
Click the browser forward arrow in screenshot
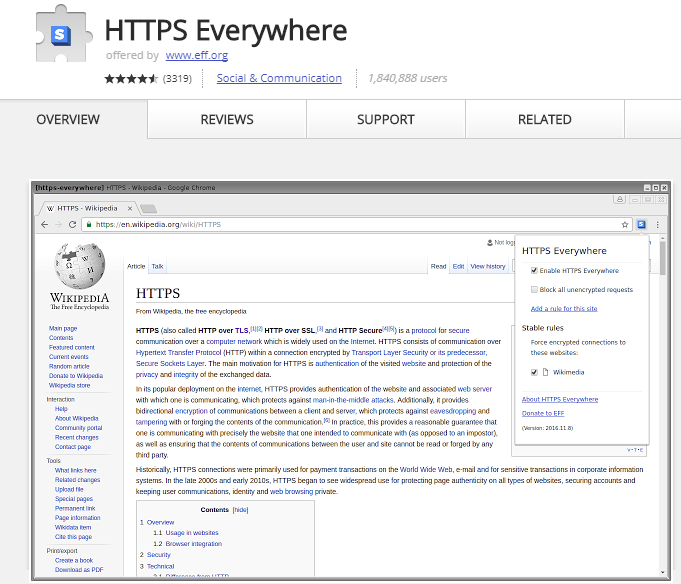(59, 224)
